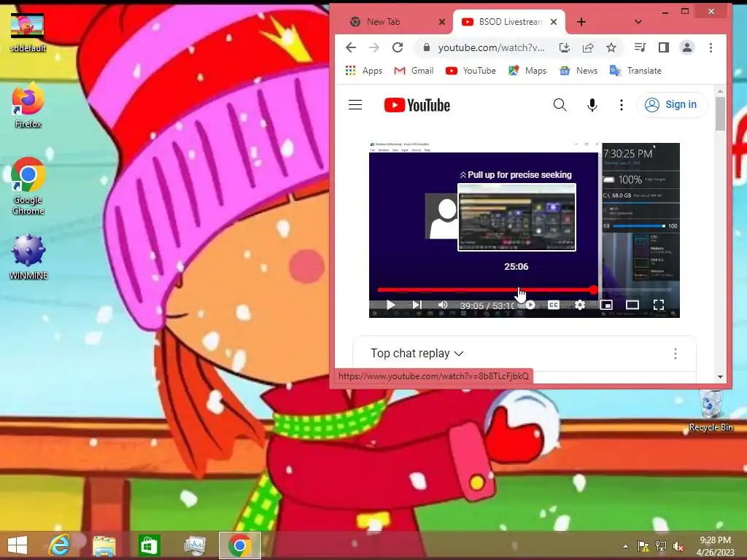Enable miniplayer mode
The image size is (747, 560).
606,305
